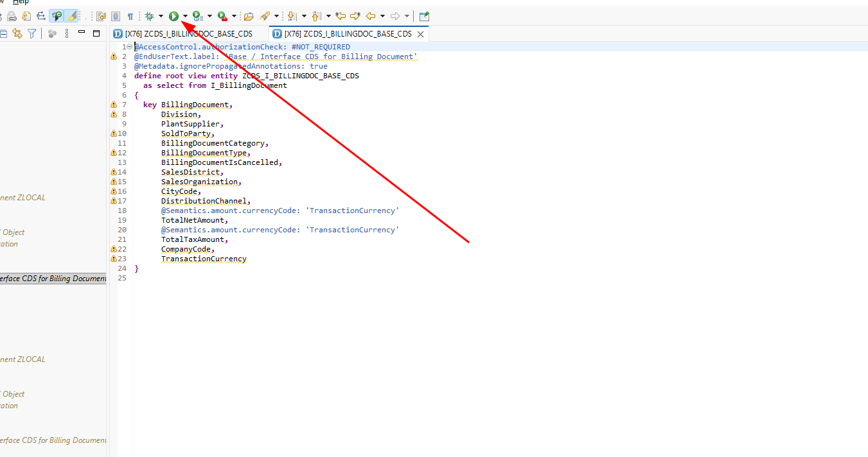
Task: Click the SalesOrganization field
Action: (199, 182)
